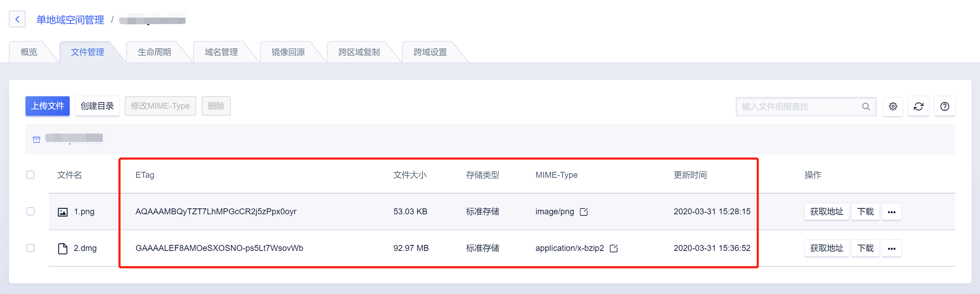Open more actions for 1.png
980x294 pixels.
(x=891, y=212)
